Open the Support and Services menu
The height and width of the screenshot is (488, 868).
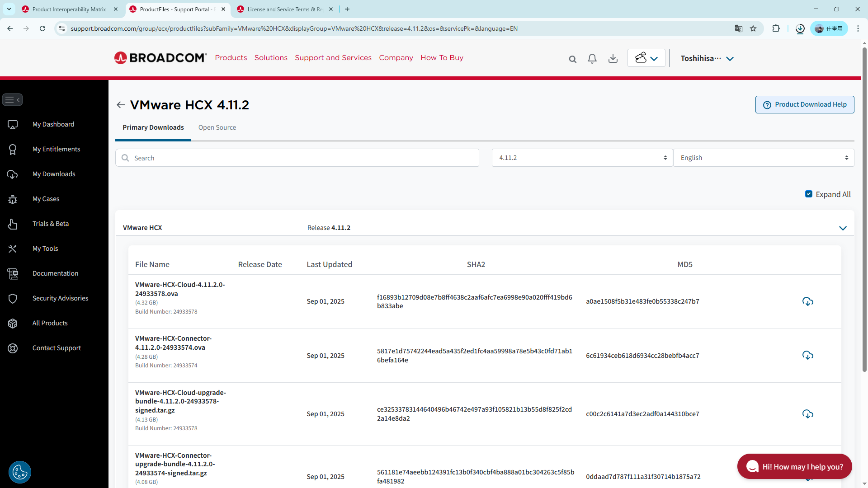(x=333, y=58)
